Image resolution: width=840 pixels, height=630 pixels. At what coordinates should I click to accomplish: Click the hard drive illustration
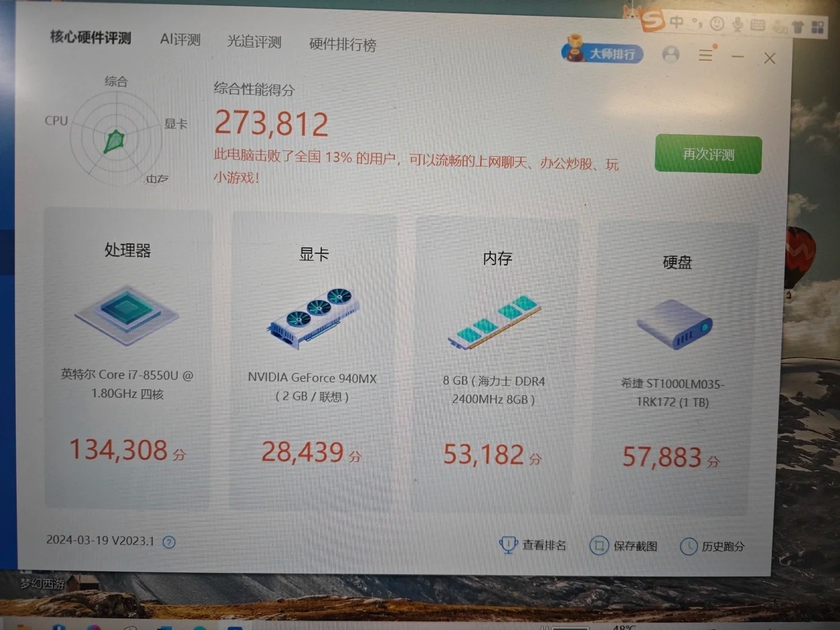click(675, 324)
